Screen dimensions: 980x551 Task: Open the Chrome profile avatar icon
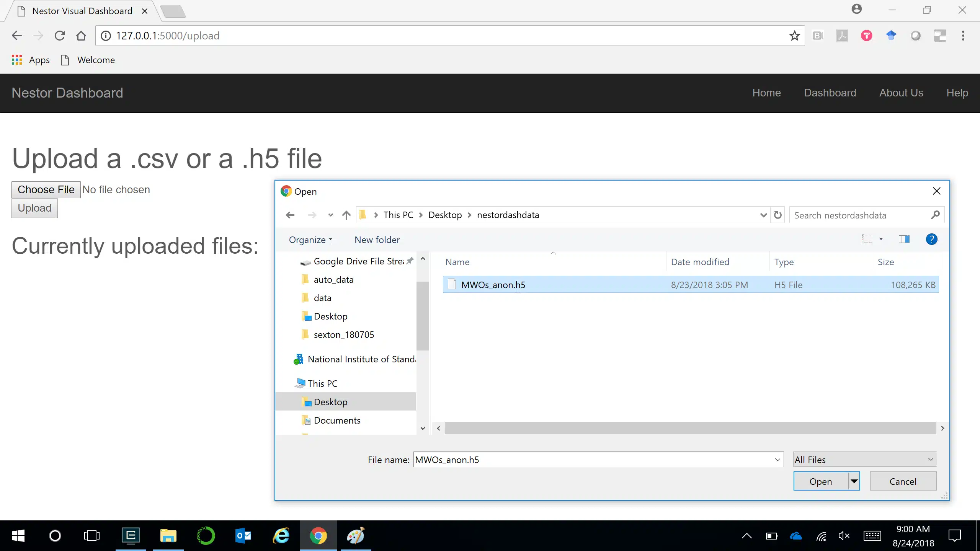click(x=857, y=9)
